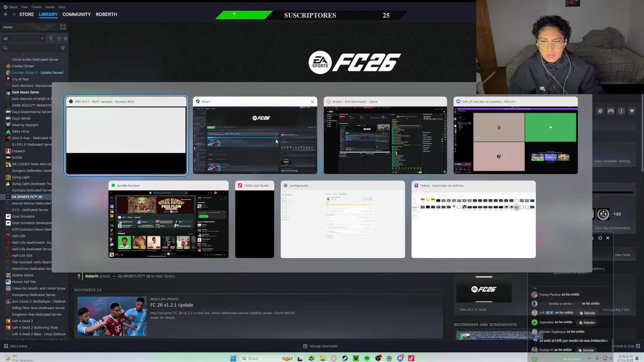This screenshot has width=644, height=362.
Task: Open the STORE tab in Steam
Action: 26,14
